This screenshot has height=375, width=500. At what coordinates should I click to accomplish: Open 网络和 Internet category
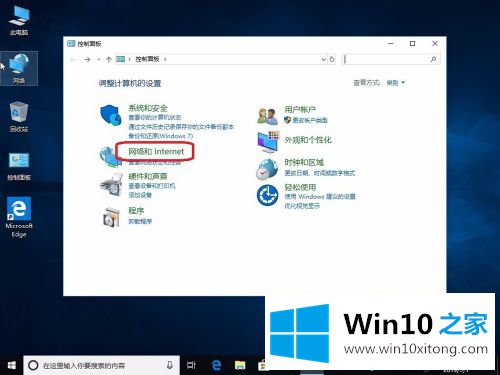point(156,152)
